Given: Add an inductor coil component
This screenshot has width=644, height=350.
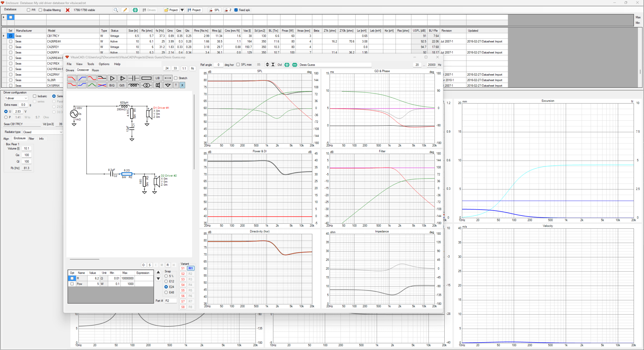Looking at the screenshot, I should [x=133, y=85].
